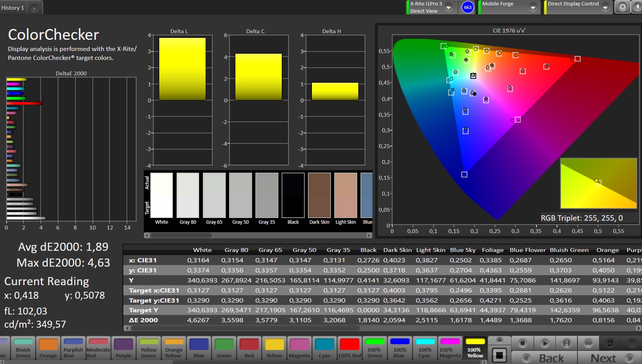Expand the panel with the up arrow above the pattern window
The height and width of the screenshot is (364, 642).
[499, 340]
